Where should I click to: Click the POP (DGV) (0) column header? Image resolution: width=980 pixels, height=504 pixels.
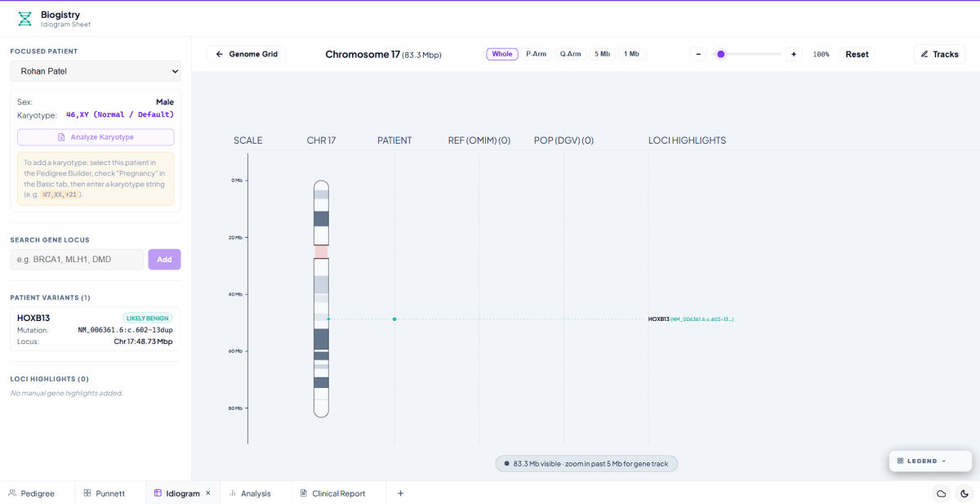tap(563, 140)
